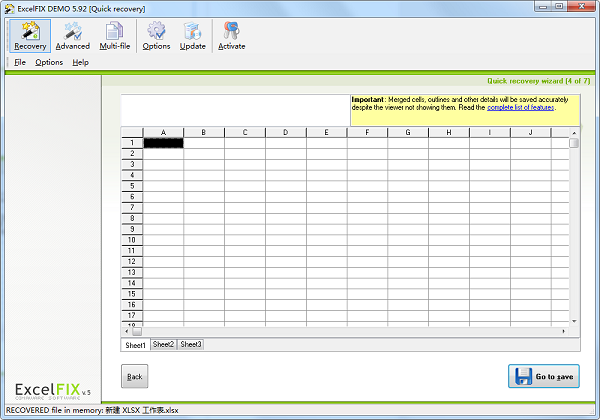This screenshot has height=420, width=600.
Task: Select cell A1 in the grid
Action: point(164,143)
